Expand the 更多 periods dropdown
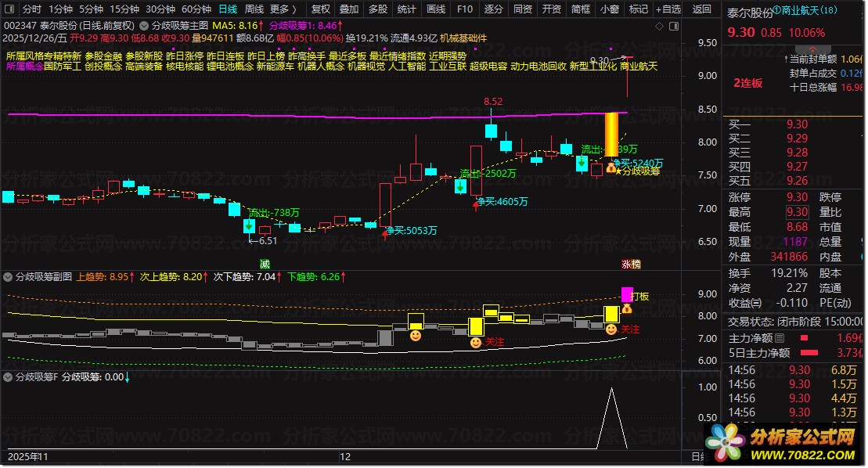868x468 pixels. click(x=283, y=9)
